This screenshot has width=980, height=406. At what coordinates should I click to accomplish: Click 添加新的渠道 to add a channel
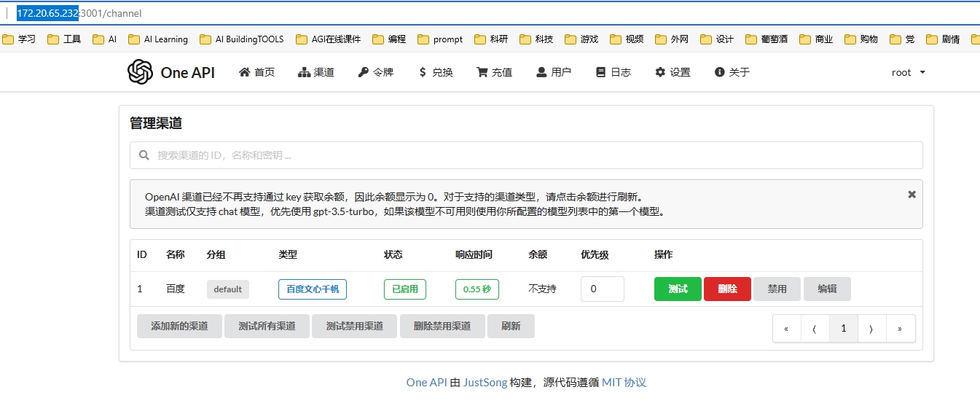click(179, 326)
